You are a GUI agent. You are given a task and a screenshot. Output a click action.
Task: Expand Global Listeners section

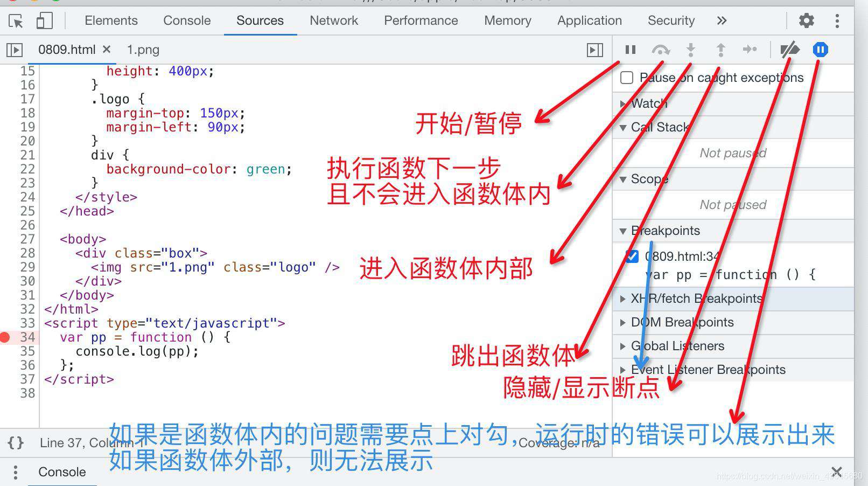coord(623,346)
